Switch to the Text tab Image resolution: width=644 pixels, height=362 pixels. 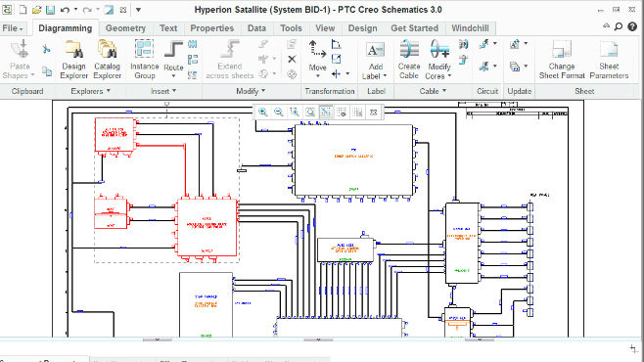click(x=168, y=28)
